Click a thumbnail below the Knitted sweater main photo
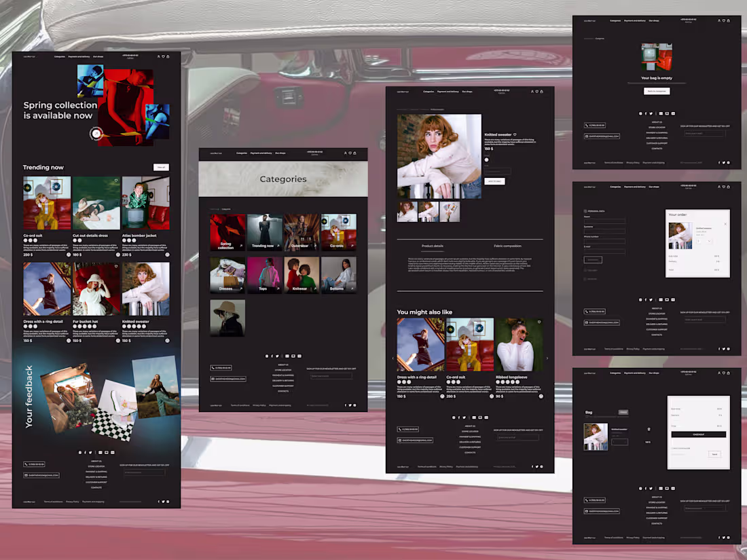The image size is (747, 560). [x=408, y=211]
